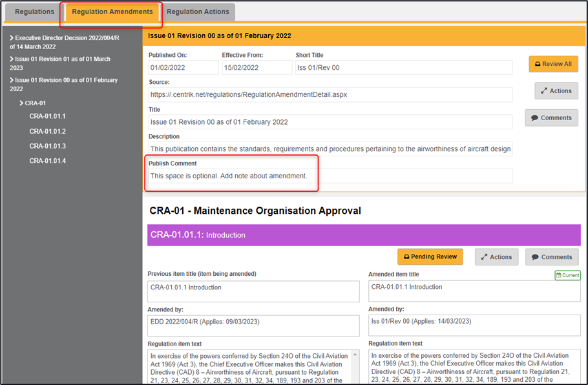Switch to the Regulation Actions tab

pyautogui.click(x=198, y=12)
